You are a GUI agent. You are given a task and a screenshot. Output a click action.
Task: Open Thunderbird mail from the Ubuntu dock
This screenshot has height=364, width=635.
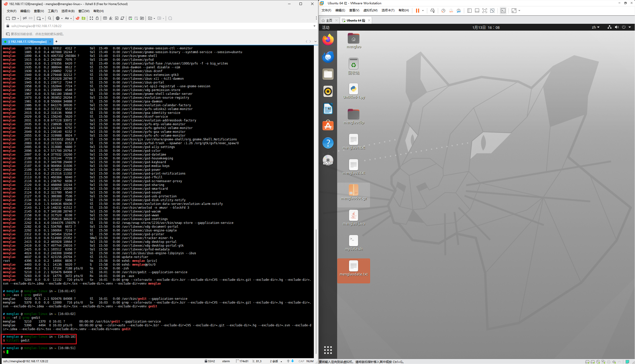[x=328, y=57]
